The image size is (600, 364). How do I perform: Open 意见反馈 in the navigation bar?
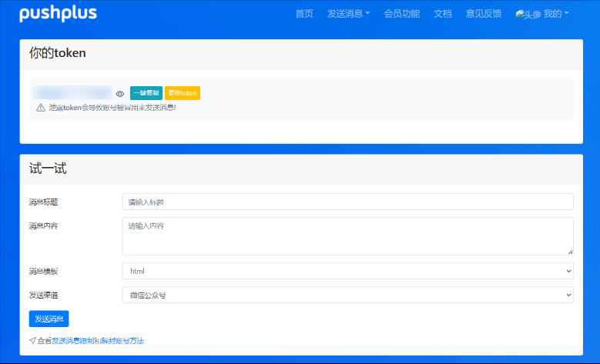(x=484, y=14)
